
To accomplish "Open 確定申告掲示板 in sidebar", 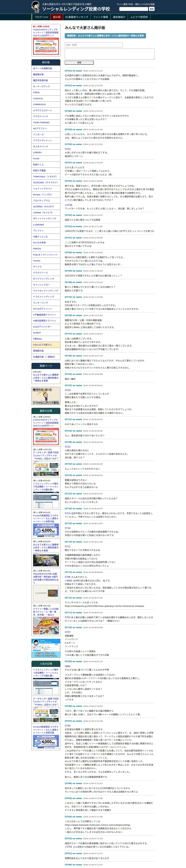I will 46,81.
